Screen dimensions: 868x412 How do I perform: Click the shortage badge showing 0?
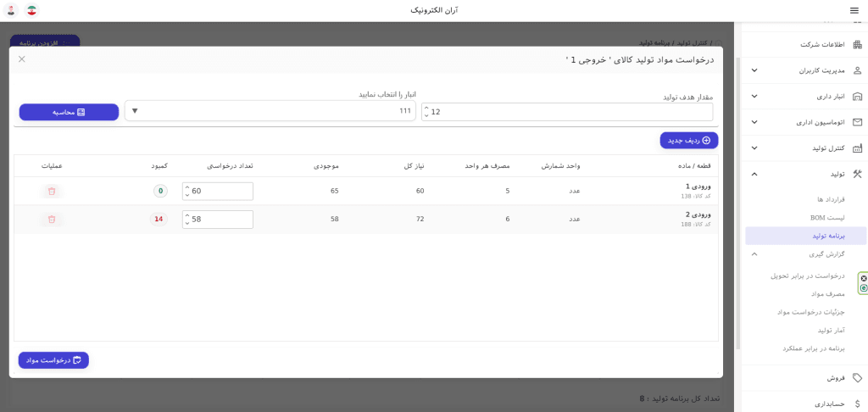160,191
